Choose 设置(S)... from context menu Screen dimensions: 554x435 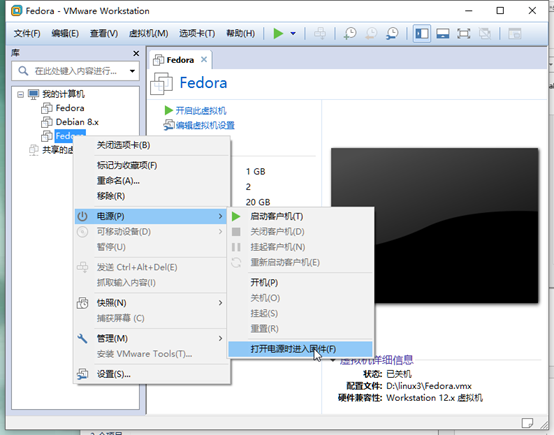tap(152, 374)
